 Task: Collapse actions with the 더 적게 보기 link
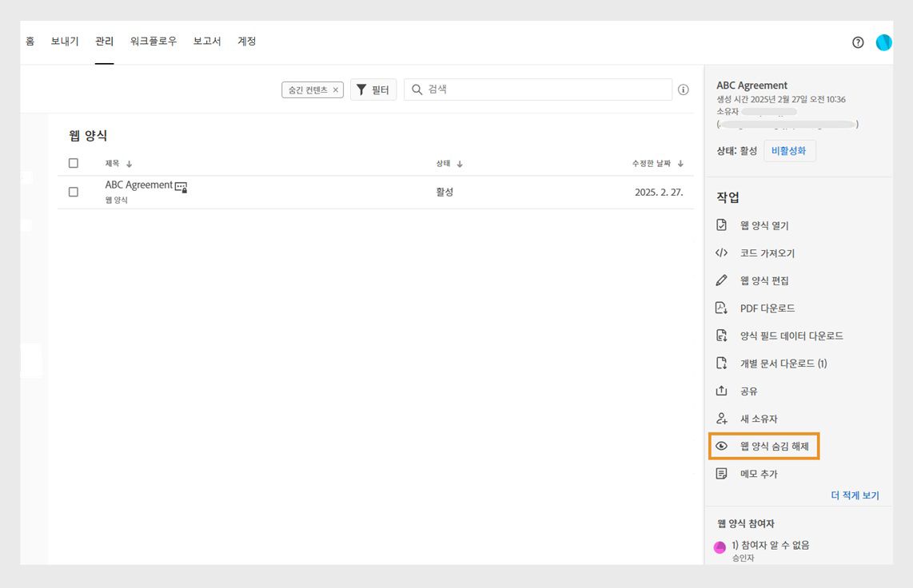click(855, 495)
